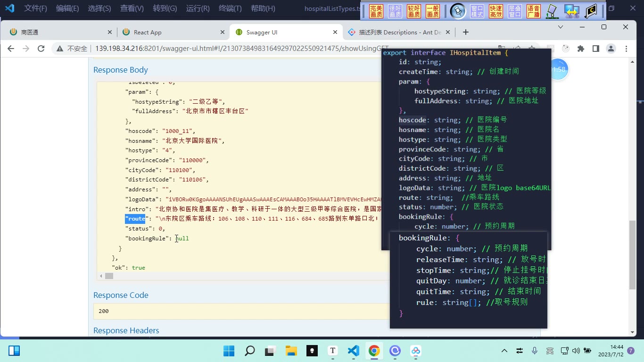Switch to VS Code from taskbar
Screen dimensions: 644x362
point(354,351)
